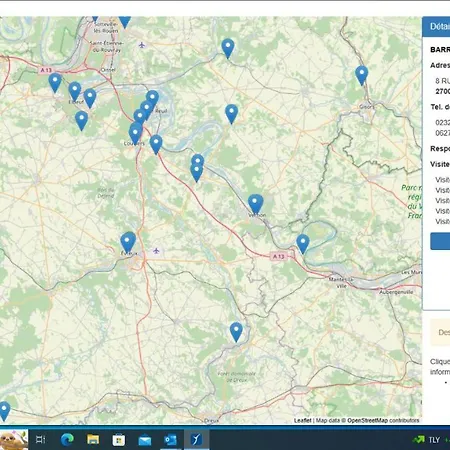The width and height of the screenshot is (450, 450).
Task: Select the map marker north of Gisors
Action: click(361, 75)
